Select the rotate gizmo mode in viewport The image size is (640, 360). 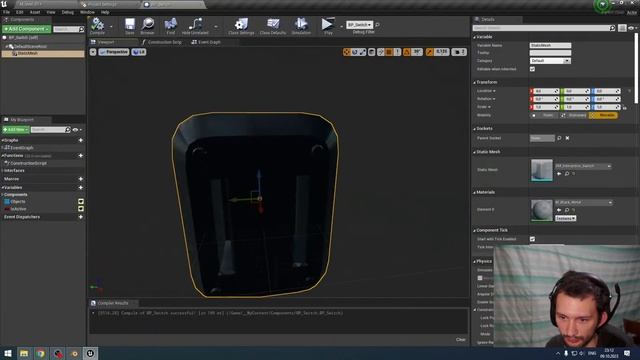pyautogui.click(x=355, y=52)
